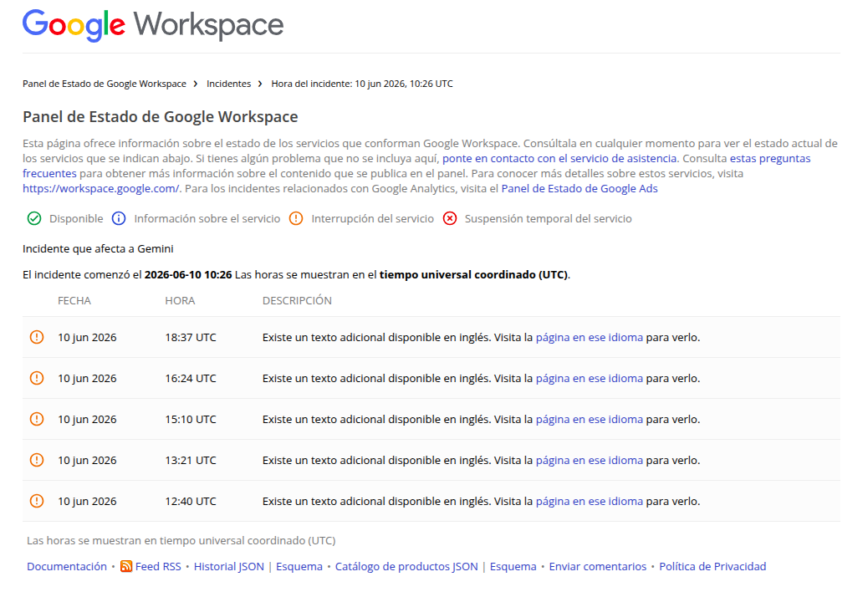Open 'página en ese idioma' link in 12:40 row
Image resolution: width=868 pixels, height=592 pixels.
(589, 501)
